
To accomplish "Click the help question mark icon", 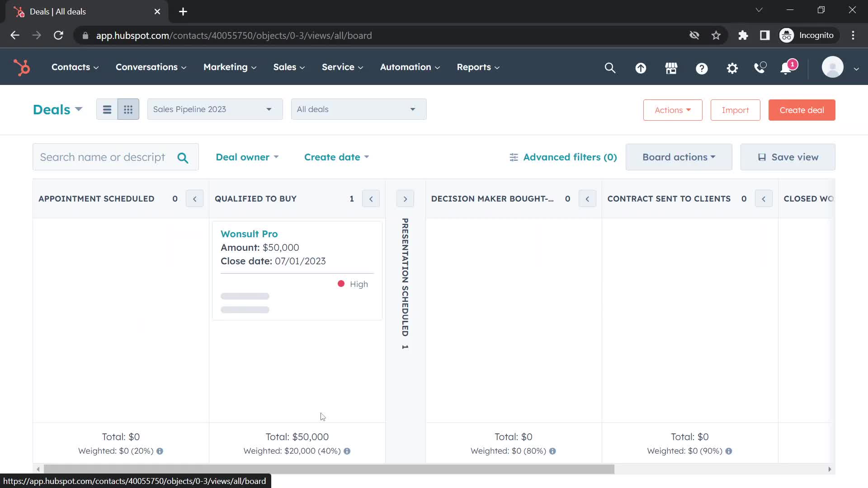I will [x=702, y=67].
